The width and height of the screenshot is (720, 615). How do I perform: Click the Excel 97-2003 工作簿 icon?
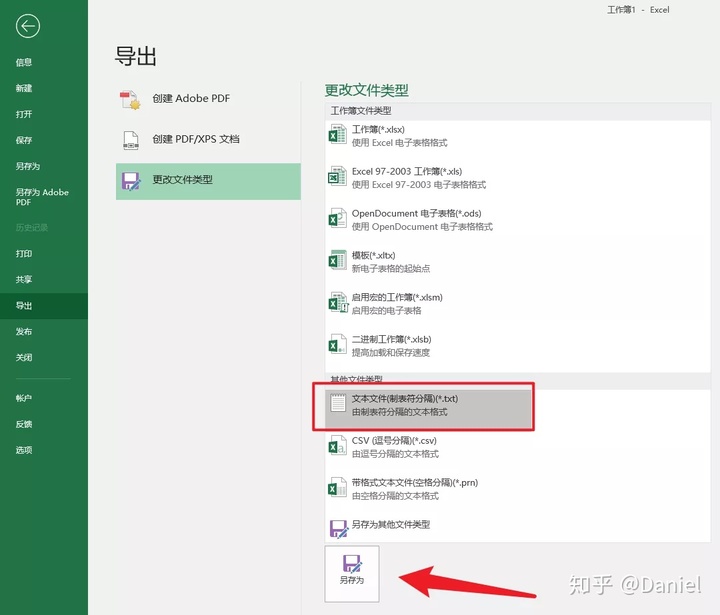point(338,176)
